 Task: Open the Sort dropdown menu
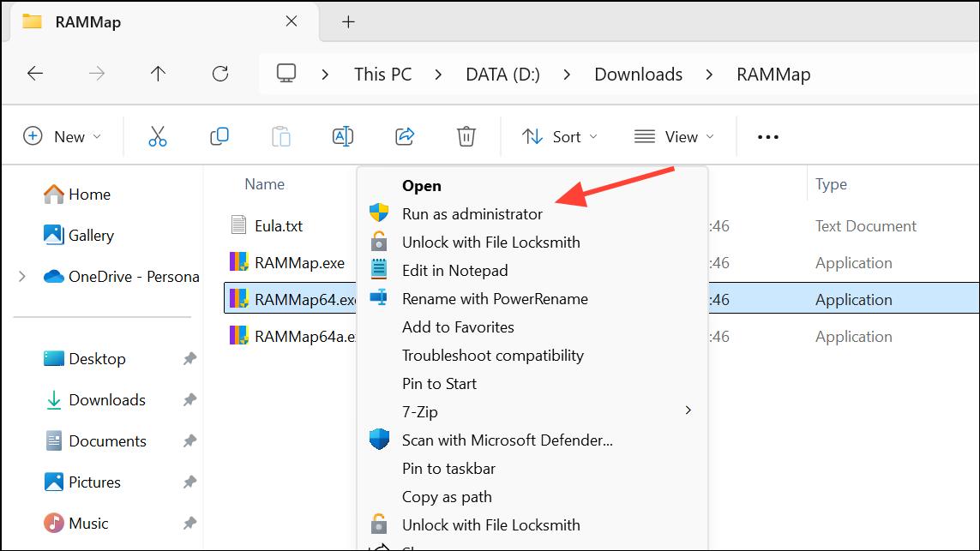[x=560, y=136]
